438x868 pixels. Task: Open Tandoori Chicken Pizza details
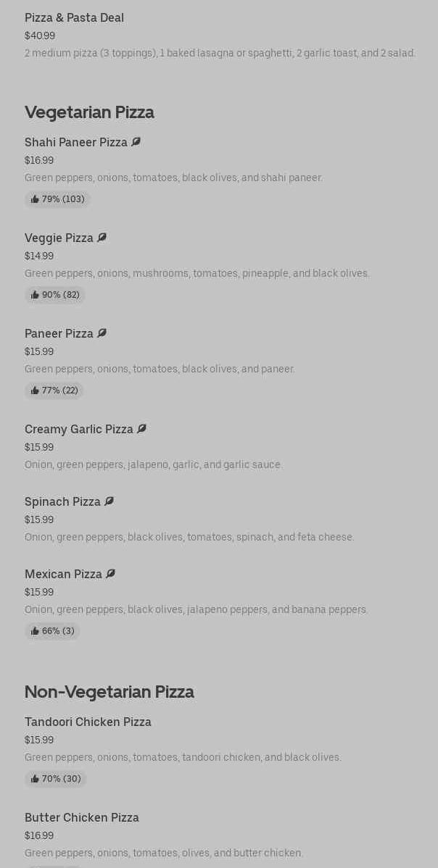click(x=88, y=722)
